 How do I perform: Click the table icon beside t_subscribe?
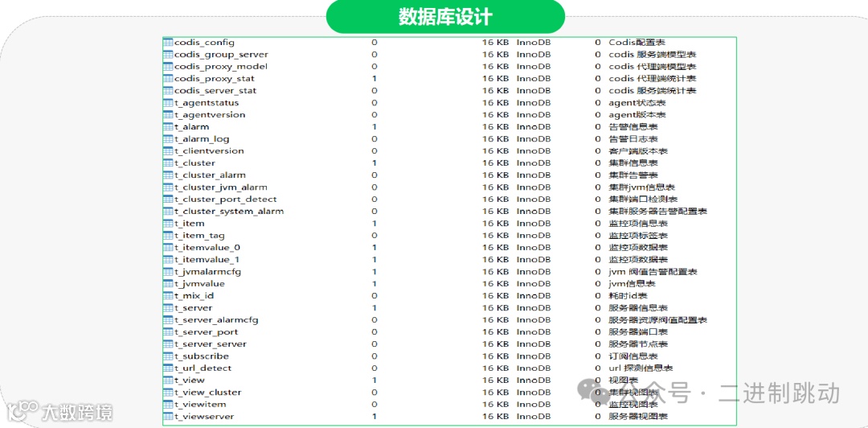pyautogui.click(x=168, y=356)
